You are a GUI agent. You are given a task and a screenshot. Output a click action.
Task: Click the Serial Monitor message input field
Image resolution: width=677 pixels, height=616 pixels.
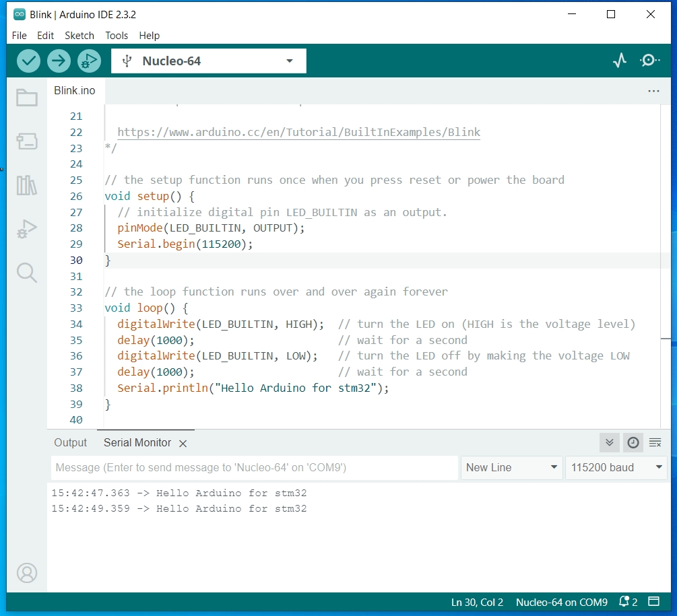pos(255,468)
